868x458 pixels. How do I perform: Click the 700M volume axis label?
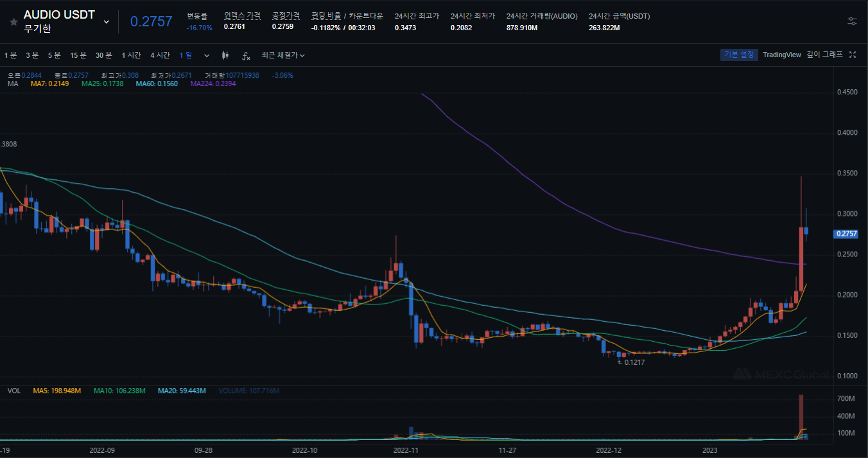846,399
